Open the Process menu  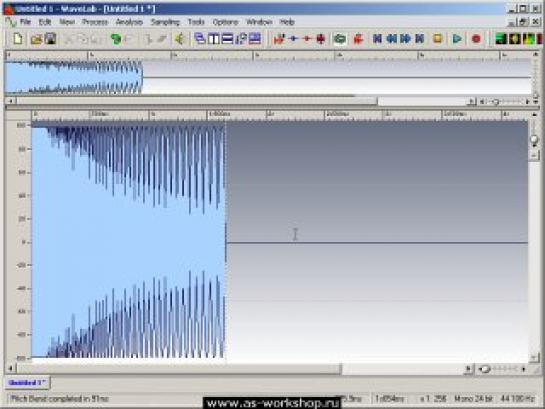(x=95, y=22)
